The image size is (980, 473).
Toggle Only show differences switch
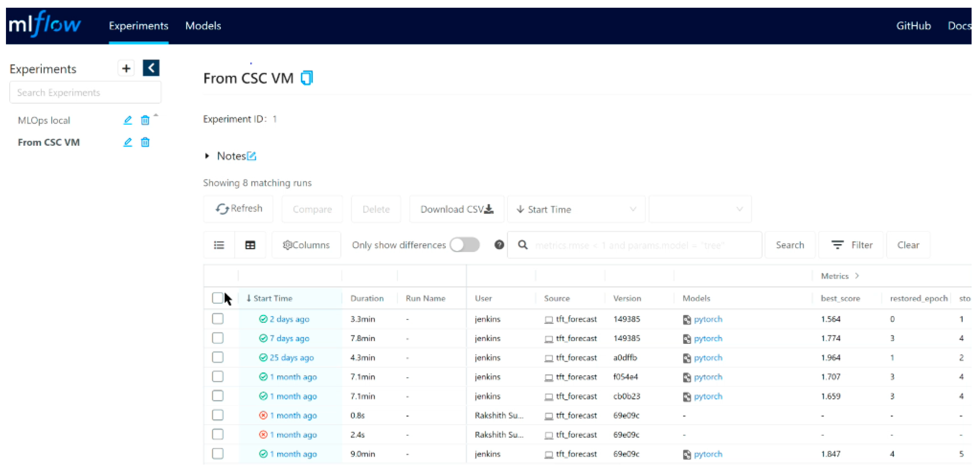(x=465, y=245)
